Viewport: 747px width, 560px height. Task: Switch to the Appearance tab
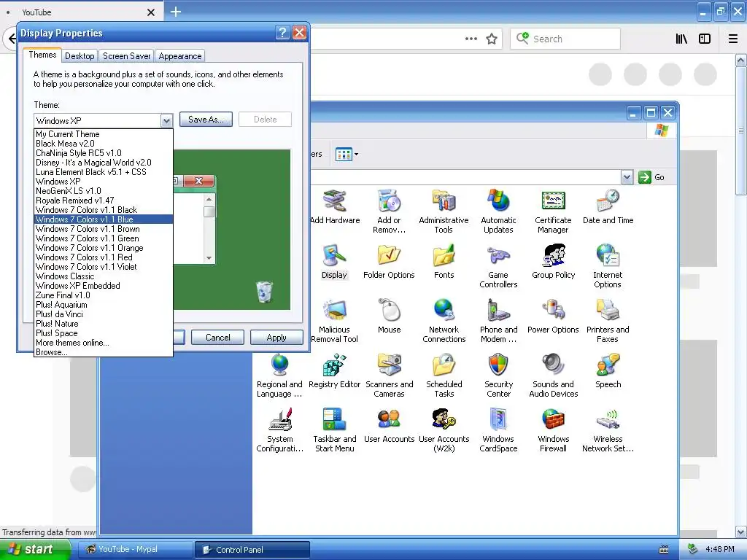pos(180,56)
